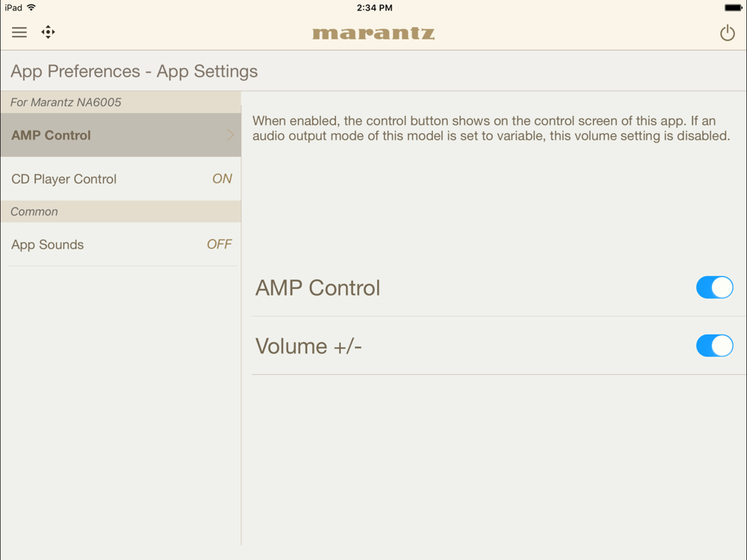Viewport: 747px width, 560px height.
Task: Tap the For Marantz NA6005 section header
Action: pyautogui.click(x=121, y=102)
